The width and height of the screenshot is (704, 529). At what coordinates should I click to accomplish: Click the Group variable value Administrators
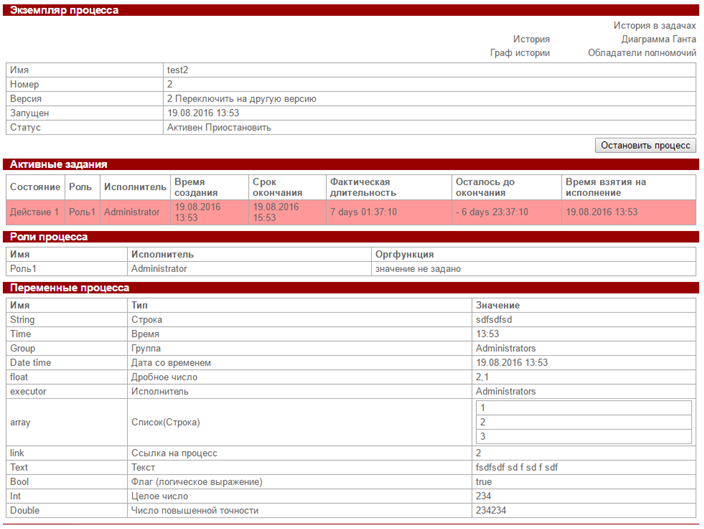[x=506, y=348]
